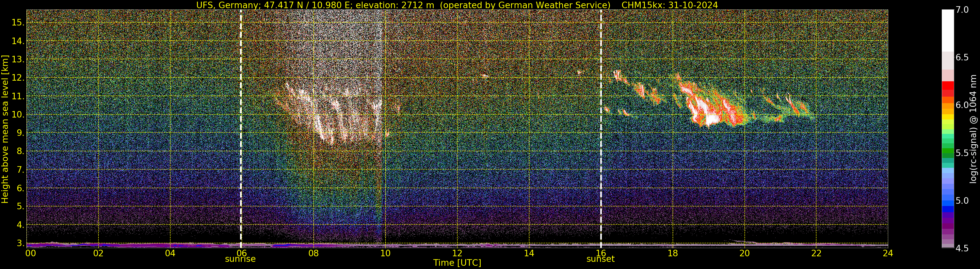Click the 'Time [UTC]' x-axis label
980x269 pixels.
457,263
